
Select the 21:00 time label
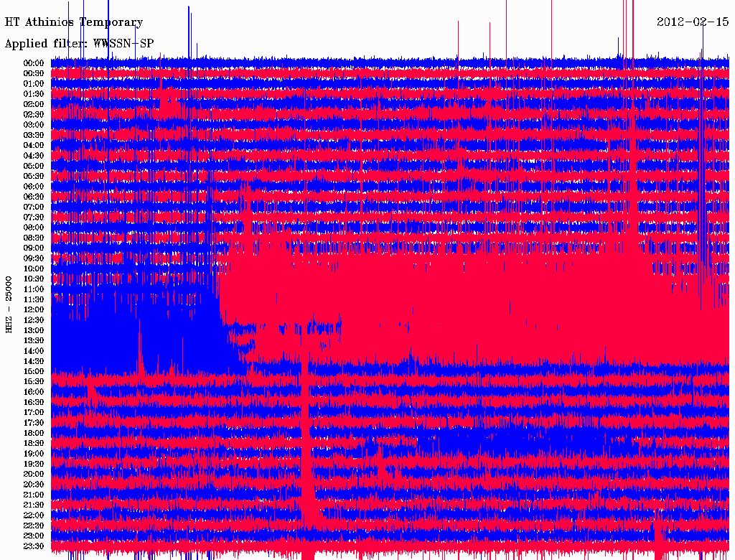[34, 495]
